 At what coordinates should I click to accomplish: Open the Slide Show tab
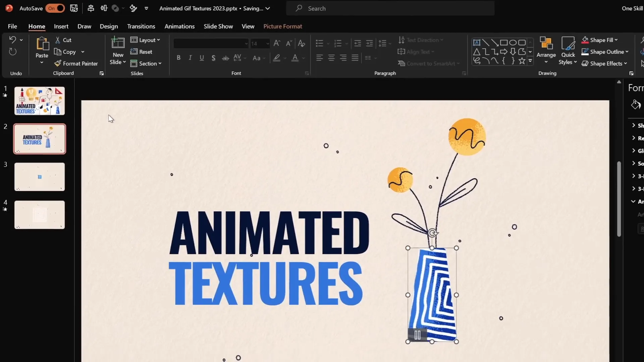coord(218,26)
